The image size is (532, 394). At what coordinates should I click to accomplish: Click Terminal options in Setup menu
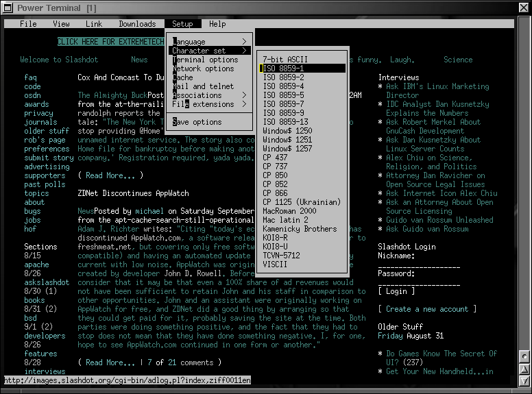click(205, 60)
